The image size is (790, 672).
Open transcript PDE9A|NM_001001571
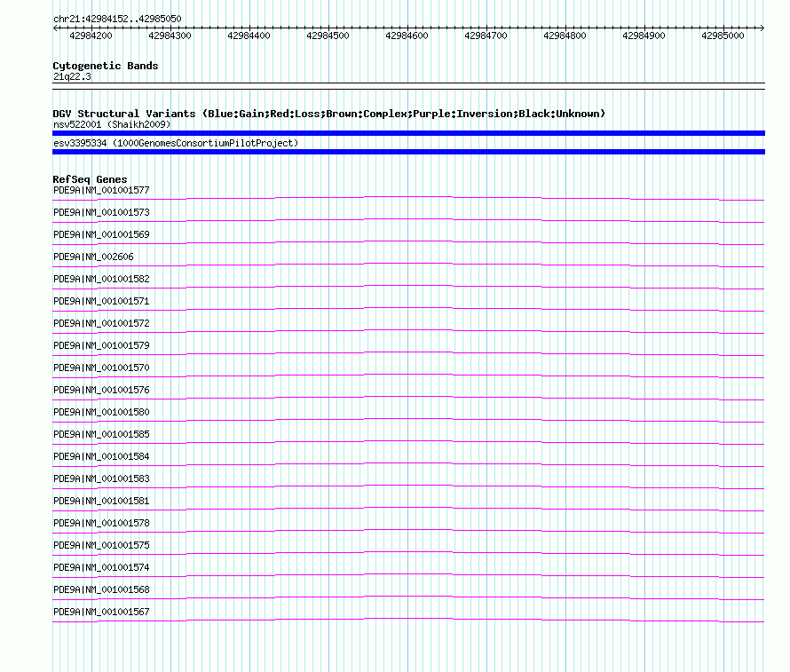pos(102,301)
